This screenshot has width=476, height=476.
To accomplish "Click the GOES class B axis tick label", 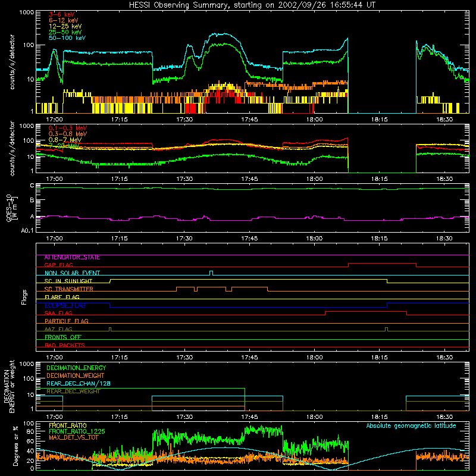I will pos(32,201).
